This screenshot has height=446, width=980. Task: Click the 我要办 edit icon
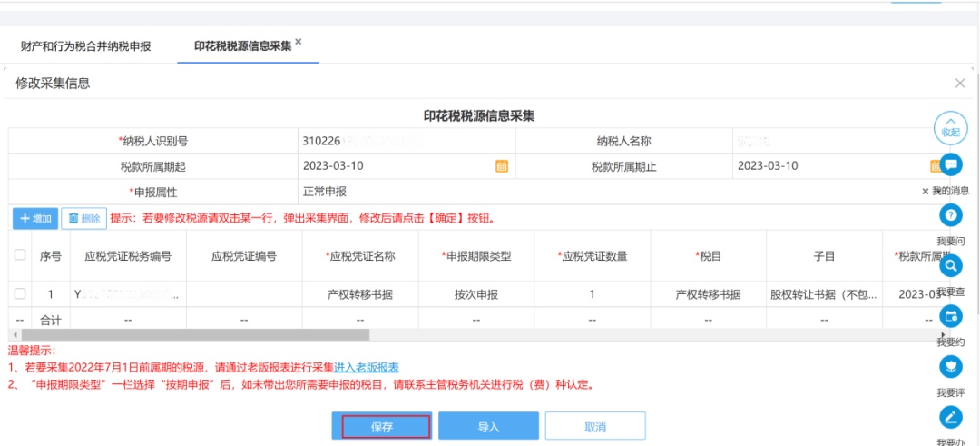click(x=950, y=417)
